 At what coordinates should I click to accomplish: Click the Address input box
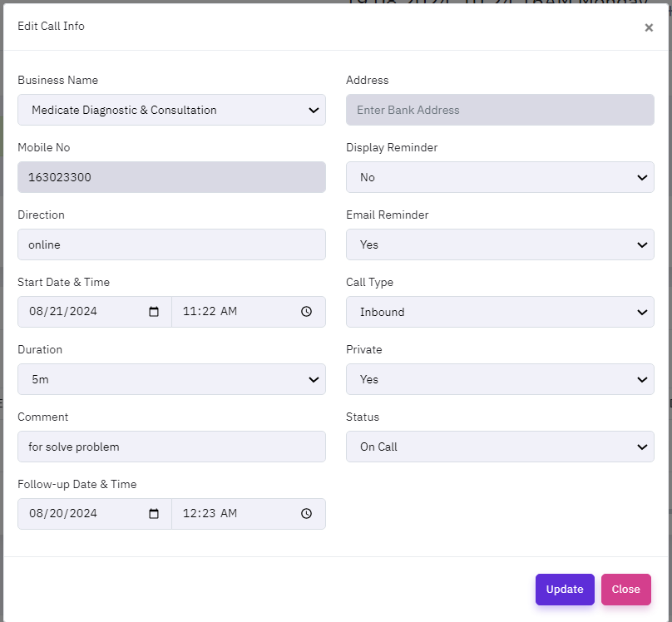click(x=500, y=110)
